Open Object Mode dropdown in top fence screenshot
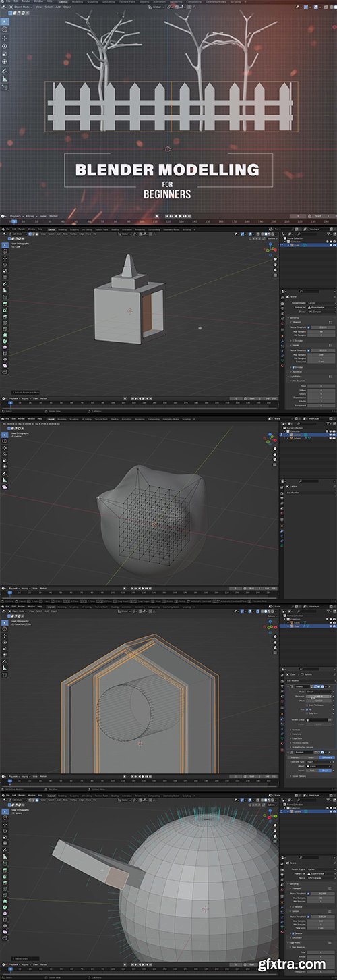Screen dimensions: 337x980 point(21,7)
